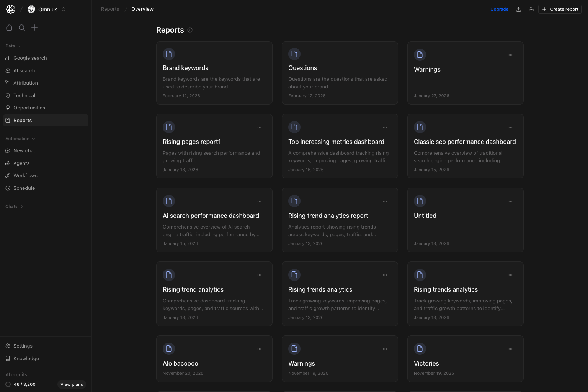Screen dimensions: 588x392
Task: Open the Schedule page
Action: 24,188
